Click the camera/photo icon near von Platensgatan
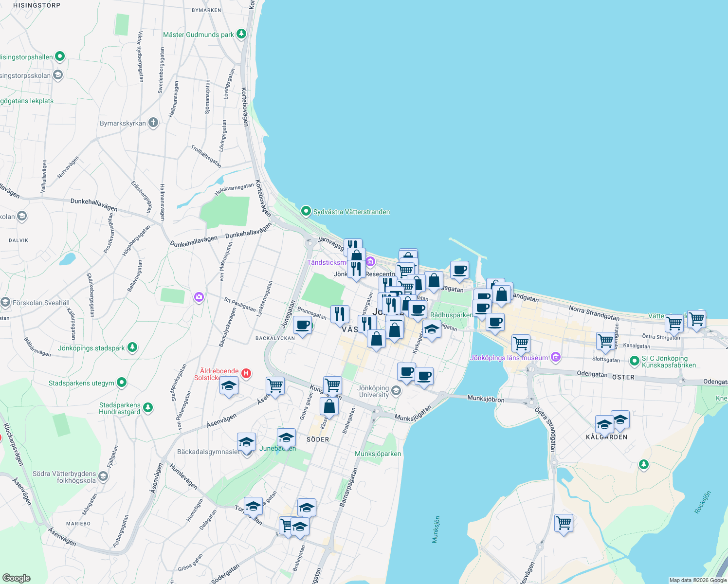 (x=199, y=297)
